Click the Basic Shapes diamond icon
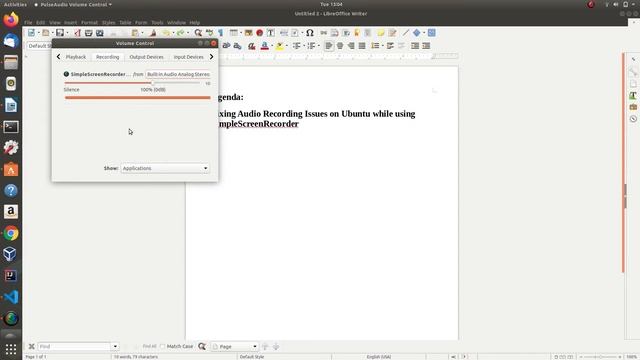This screenshot has width=640, height=360. (416, 33)
